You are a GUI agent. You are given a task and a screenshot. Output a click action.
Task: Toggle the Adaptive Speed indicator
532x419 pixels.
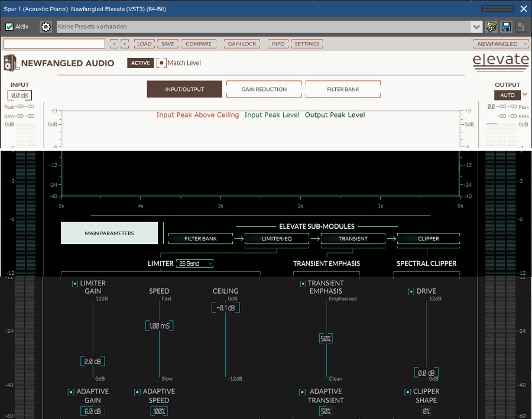(137, 392)
